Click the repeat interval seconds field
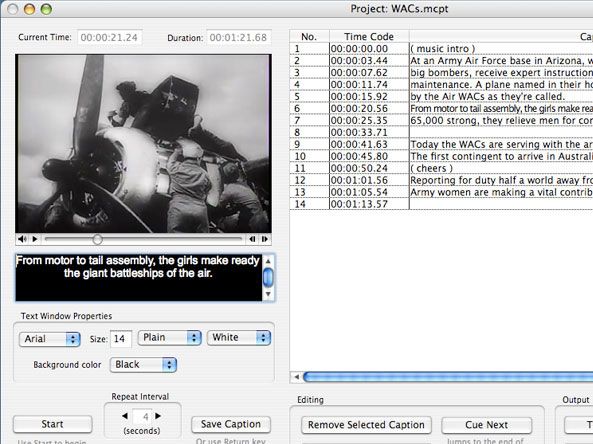 point(143,417)
